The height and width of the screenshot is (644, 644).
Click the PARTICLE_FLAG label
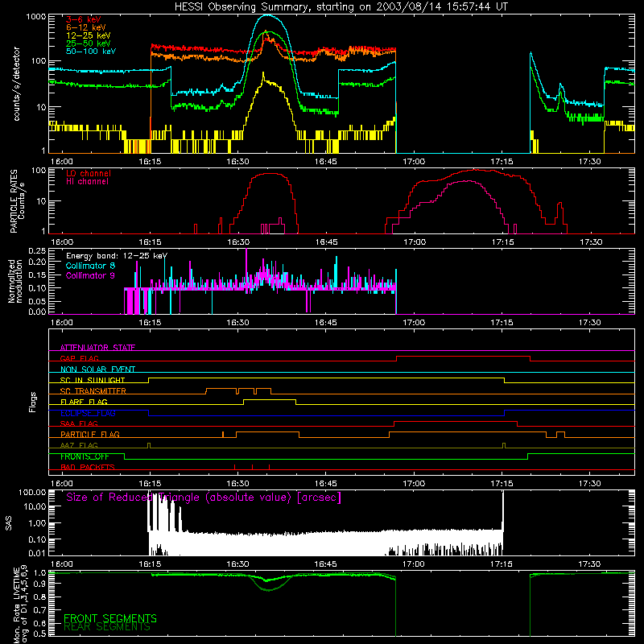pos(90,434)
